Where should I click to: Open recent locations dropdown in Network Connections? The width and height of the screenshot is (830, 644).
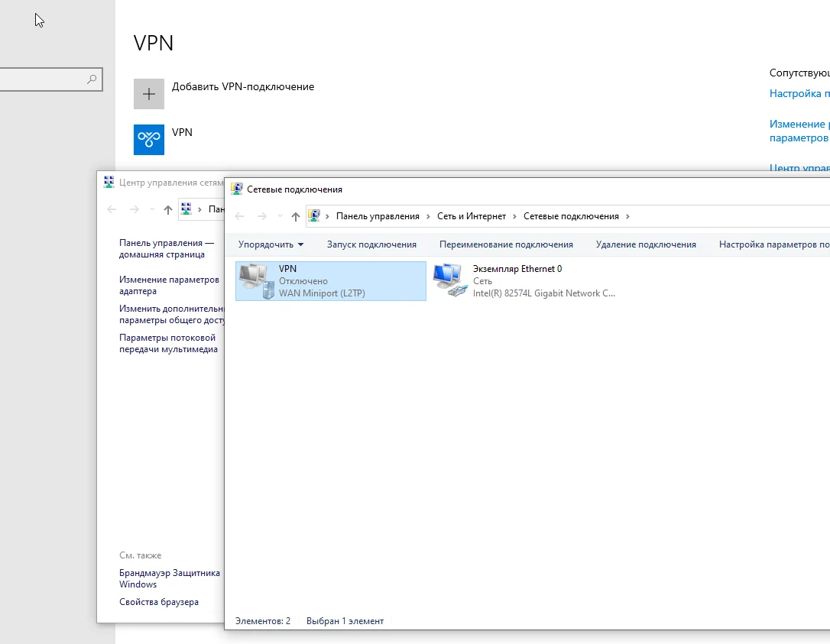[x=280, y=216]
